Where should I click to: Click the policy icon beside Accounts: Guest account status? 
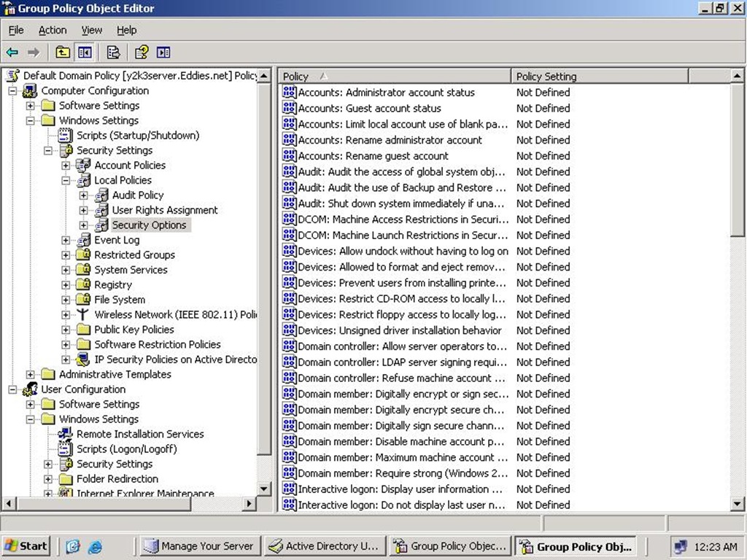pyautogui.click(x=289, y=108)
